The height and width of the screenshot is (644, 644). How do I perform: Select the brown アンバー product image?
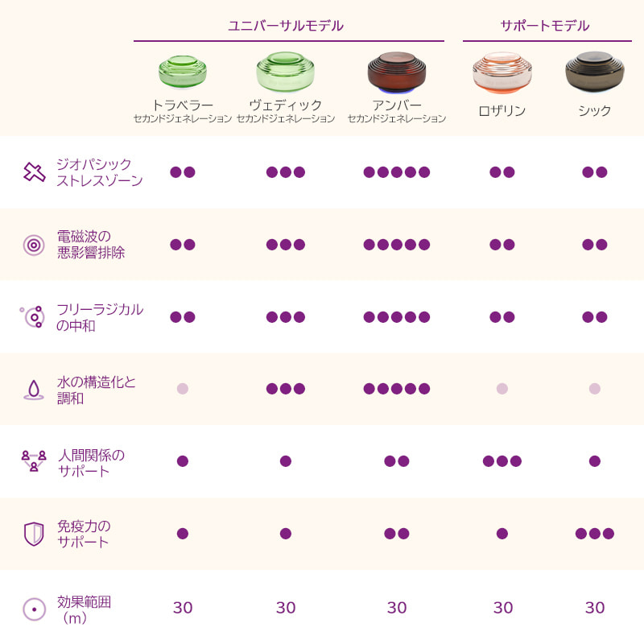click(396, 72)
